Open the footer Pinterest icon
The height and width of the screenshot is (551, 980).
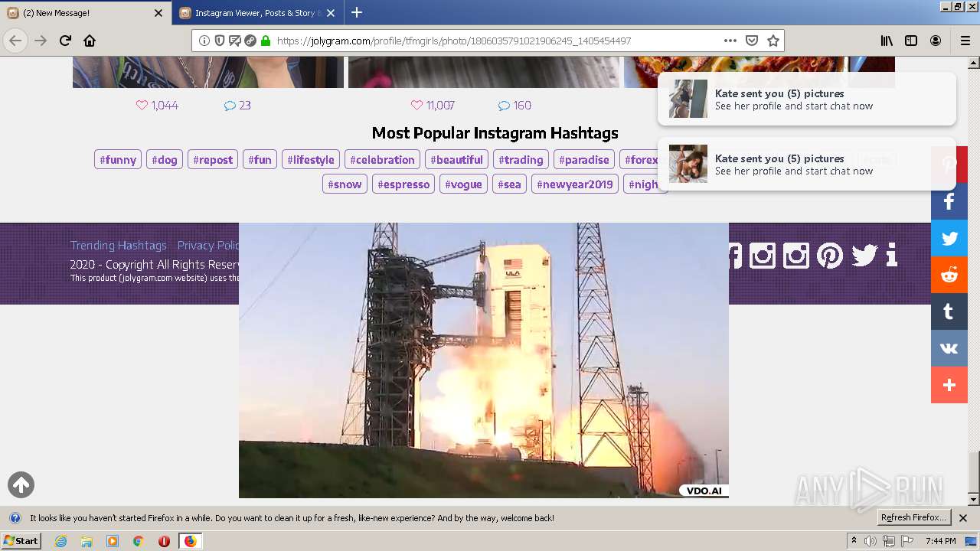(830, 255)
